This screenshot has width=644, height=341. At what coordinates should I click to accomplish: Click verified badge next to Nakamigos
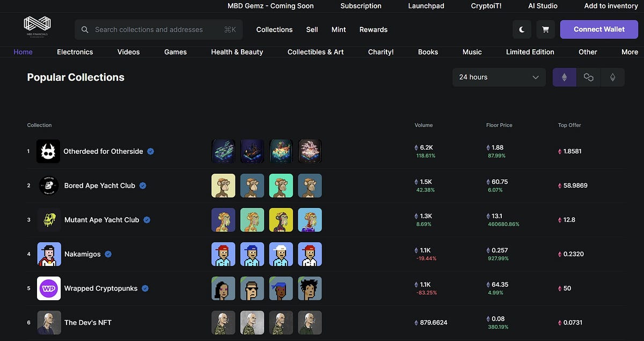click(108, 254)
